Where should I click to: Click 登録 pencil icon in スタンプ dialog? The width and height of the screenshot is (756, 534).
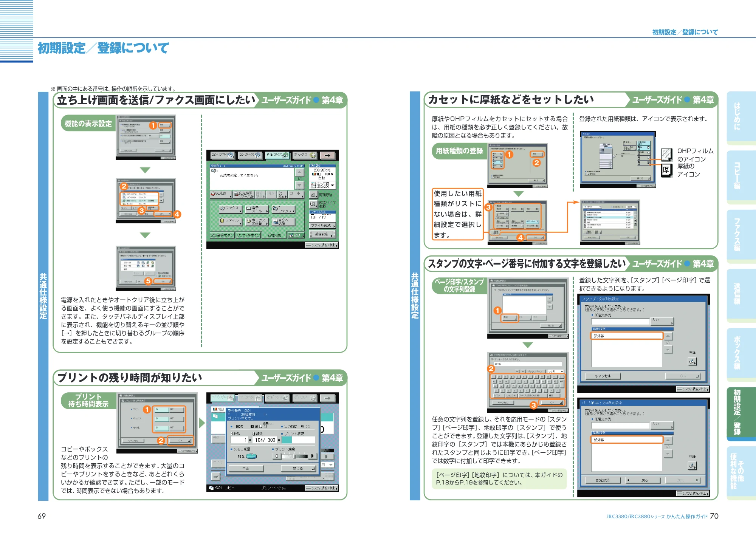point(692,362)
